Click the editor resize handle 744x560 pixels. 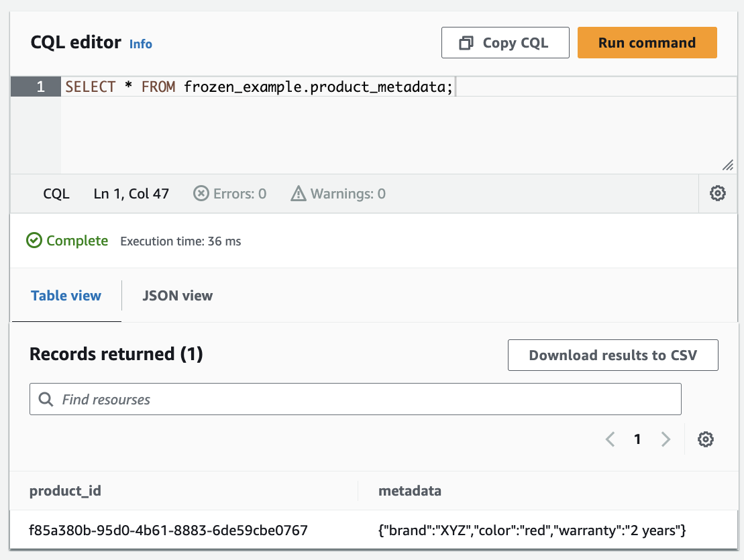pyautogui.click(x=727, y=165)
